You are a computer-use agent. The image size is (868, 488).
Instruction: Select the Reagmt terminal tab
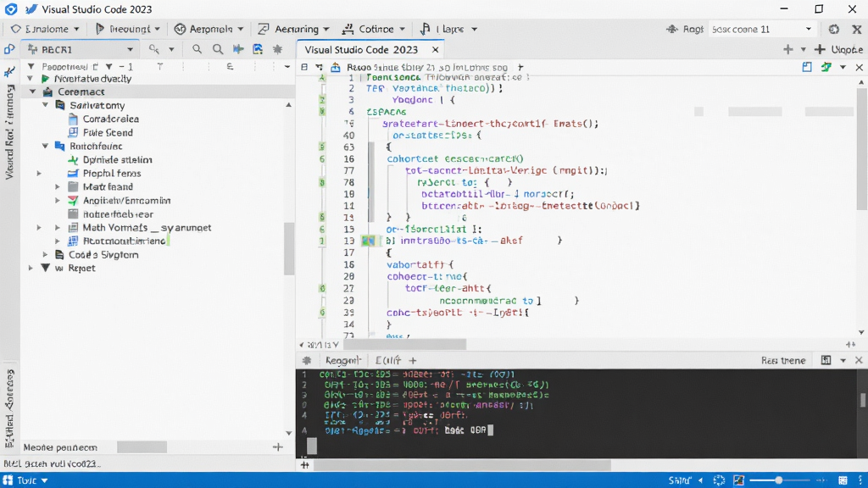pos(343,360)
